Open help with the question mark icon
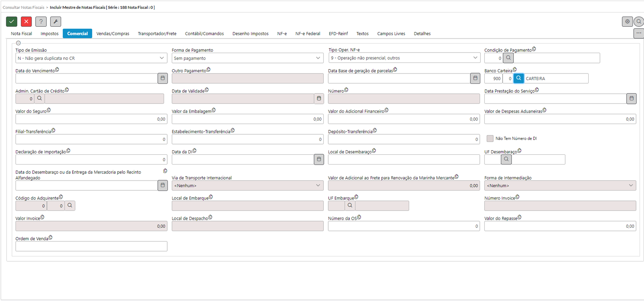The height and width of the screenshot is (301, 644). click(41, 21)
